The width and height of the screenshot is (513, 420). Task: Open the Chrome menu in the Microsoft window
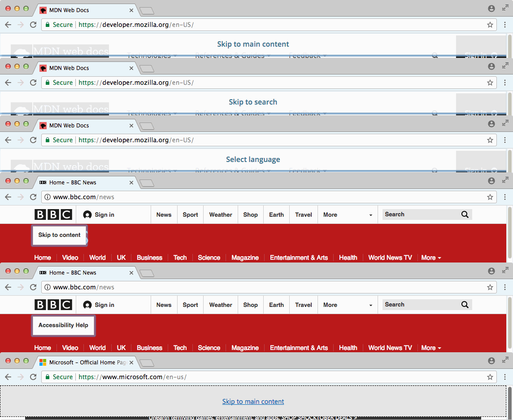[x=505, y=377]
